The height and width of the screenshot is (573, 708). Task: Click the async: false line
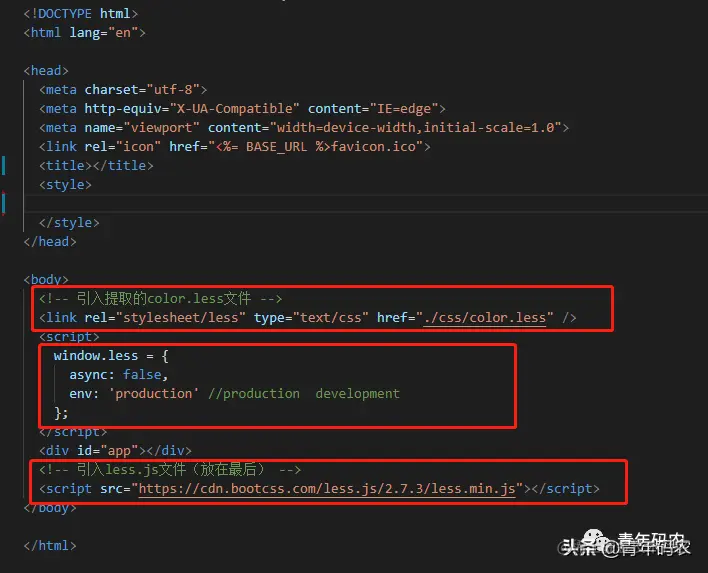coord(119,375)
